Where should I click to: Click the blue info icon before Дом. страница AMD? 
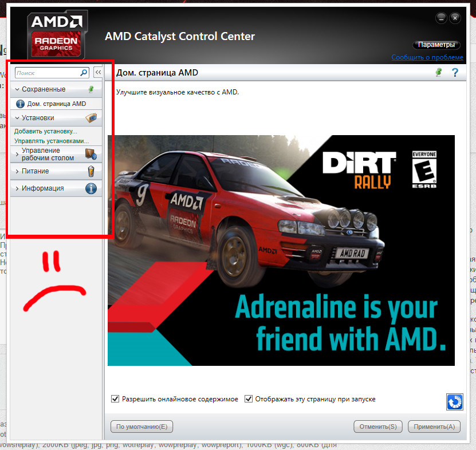(20, 104)
